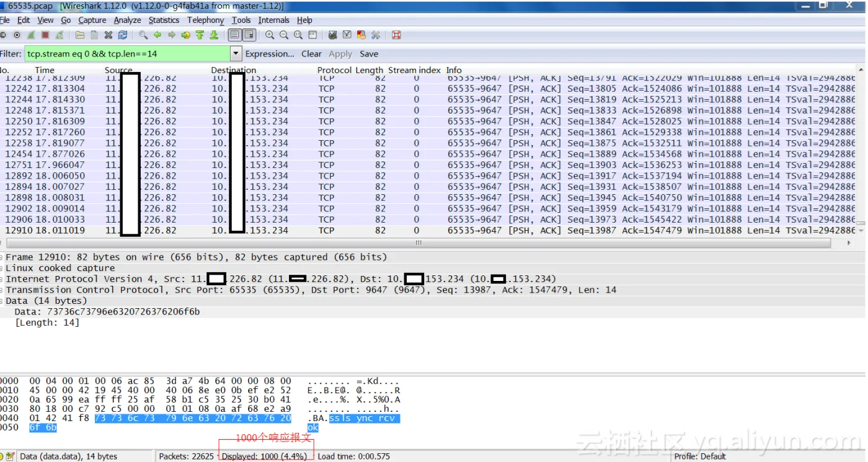Zoom in the packet text
The height and width of the screenshot is (462, 868).
(270, 35)
